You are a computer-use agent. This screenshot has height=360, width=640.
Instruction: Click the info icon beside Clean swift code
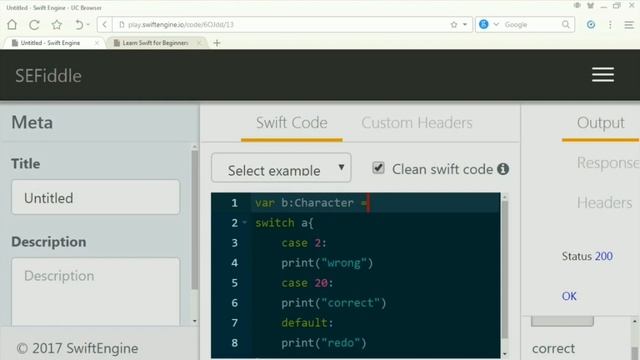point(503,169)
